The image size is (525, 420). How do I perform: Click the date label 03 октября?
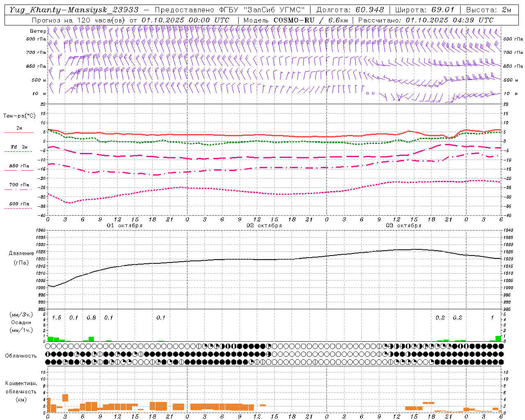[x=404, y=226]
